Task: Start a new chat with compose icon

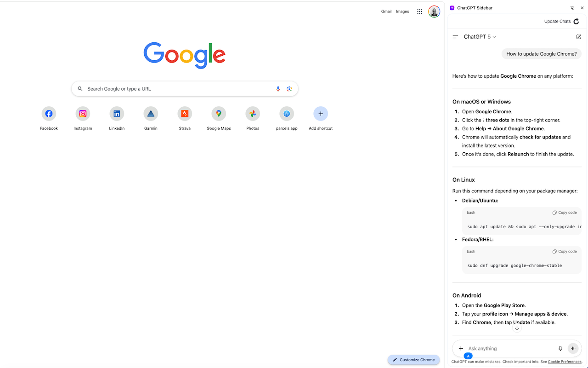Action: tap(578, 37)
